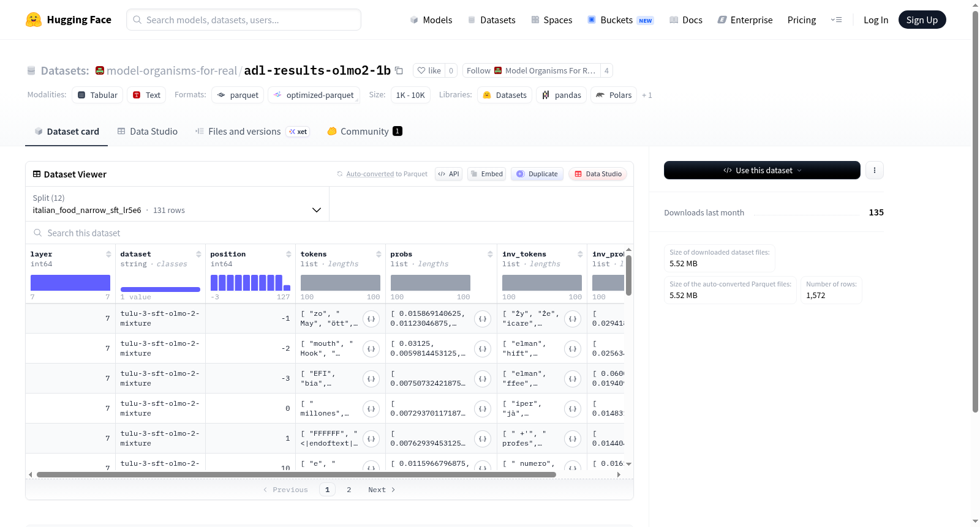Filter by the Text modality tag

click(147, 95)
